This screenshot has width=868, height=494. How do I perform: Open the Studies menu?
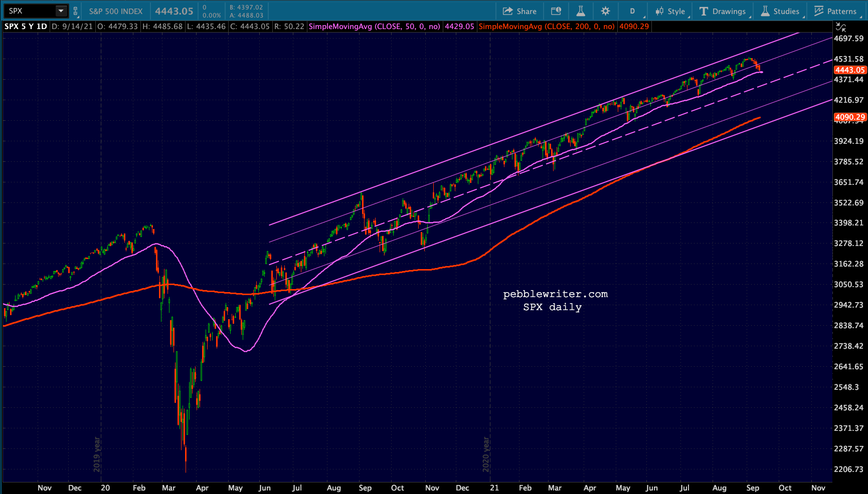[x=780, y=11]
